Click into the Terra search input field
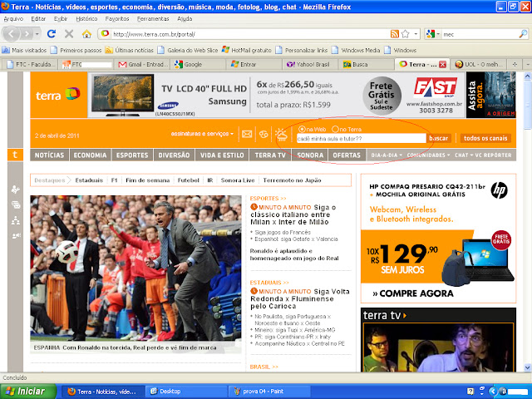 pos(362,139)
